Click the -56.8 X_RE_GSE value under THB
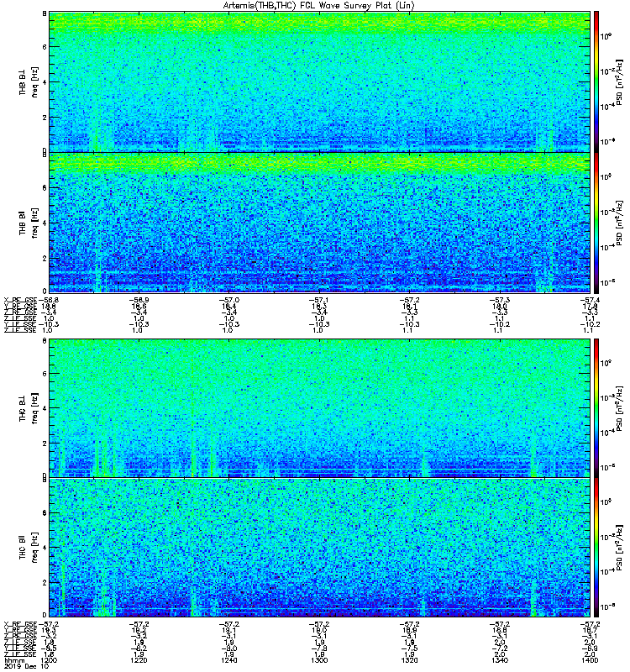This screenshot has width=630, height=672. coord(49,300)
